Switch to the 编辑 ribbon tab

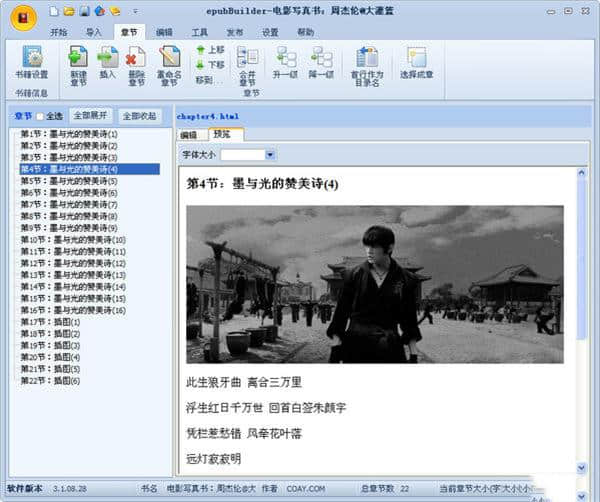[163, 32]
